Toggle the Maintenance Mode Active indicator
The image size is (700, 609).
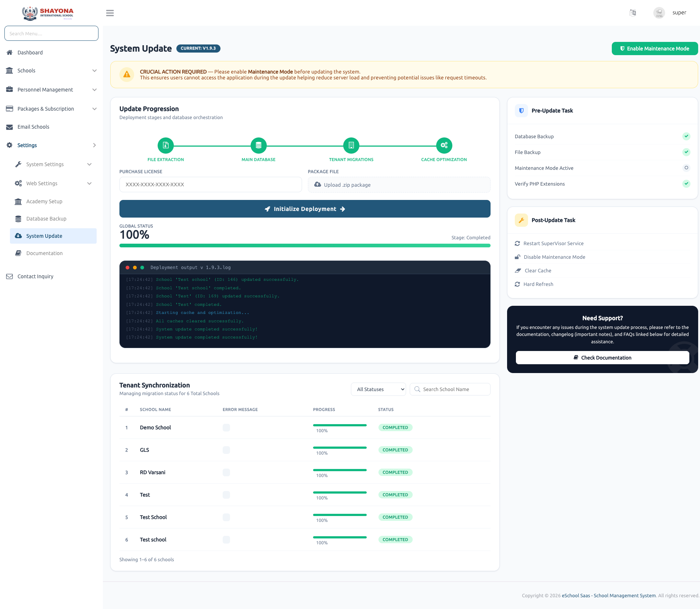[x=686, y=168]
